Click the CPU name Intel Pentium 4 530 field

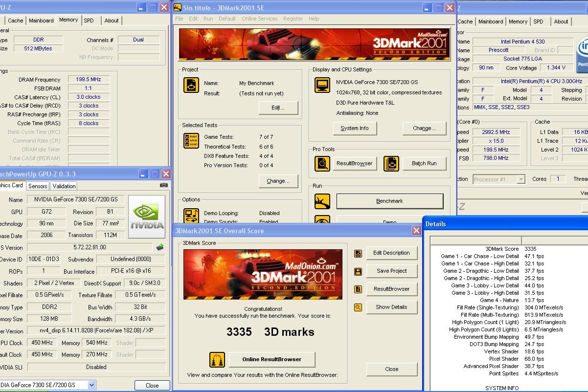pyautogui.click(x=522, y=42)
